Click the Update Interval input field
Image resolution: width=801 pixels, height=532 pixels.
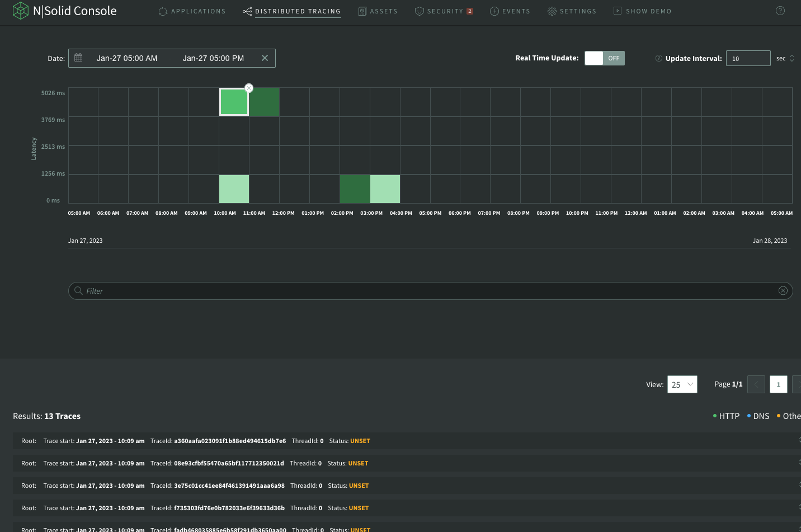point(747,58)
